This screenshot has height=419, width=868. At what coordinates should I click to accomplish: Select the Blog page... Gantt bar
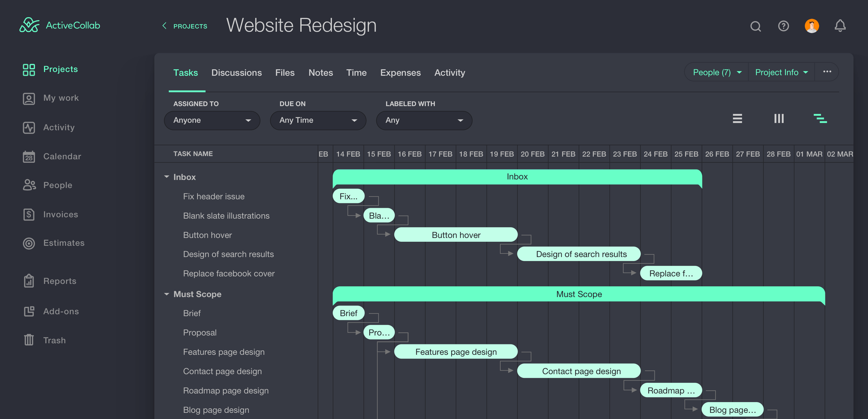tap(733, 410)
